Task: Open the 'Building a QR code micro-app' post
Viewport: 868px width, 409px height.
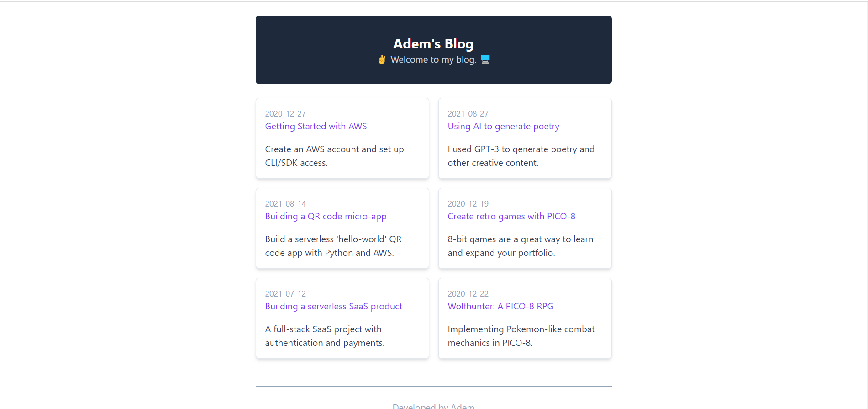Action: 326,216
